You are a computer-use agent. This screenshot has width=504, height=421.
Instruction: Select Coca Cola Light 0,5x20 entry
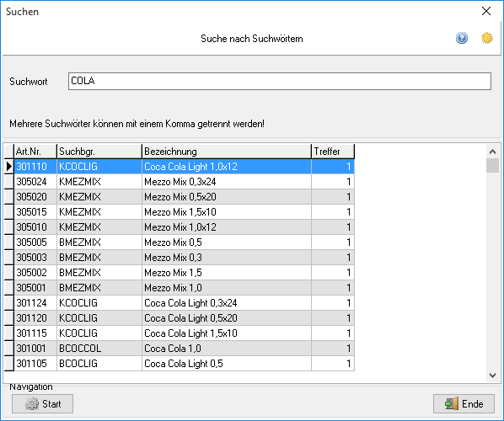184,318
